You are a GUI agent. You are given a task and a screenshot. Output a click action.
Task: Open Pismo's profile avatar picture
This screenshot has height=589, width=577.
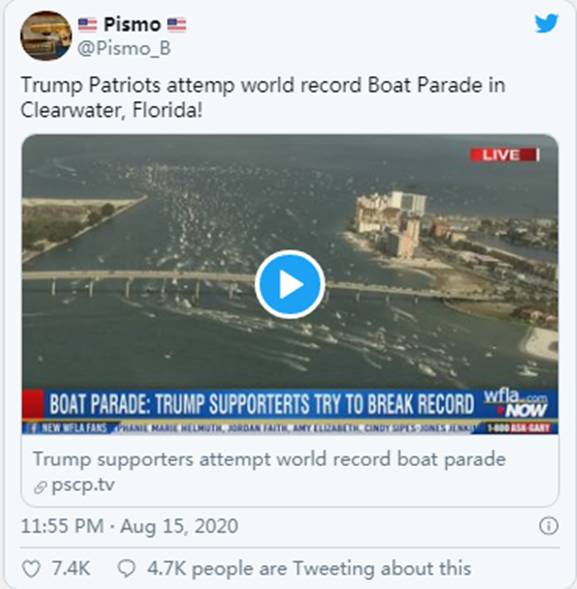tap(45, 35)
